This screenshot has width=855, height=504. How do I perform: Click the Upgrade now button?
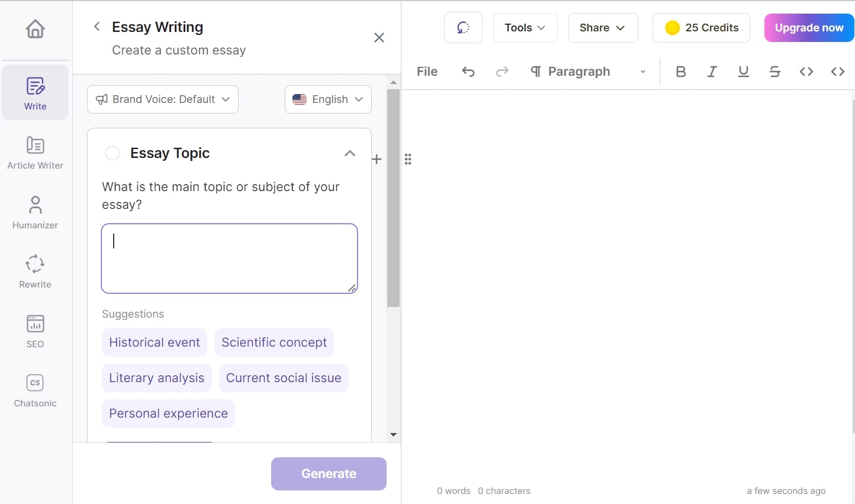point(809,28)
